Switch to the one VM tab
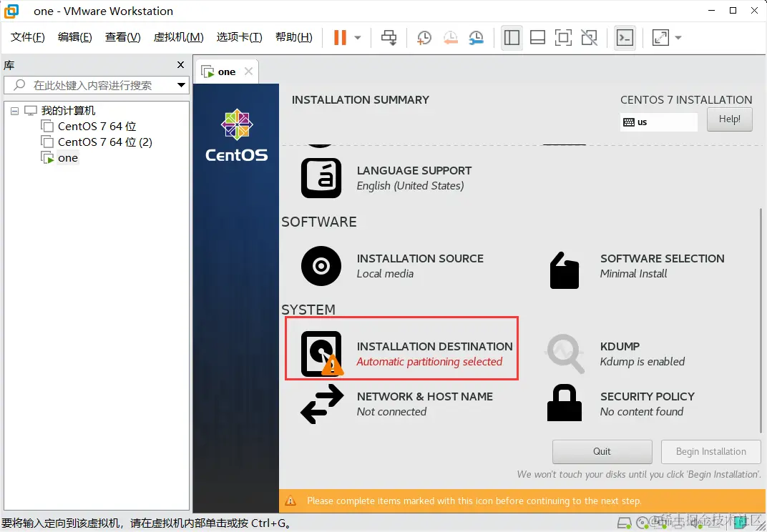Viewport: 767px width, 532px height. pyautogui.click(x=227, y=72)
